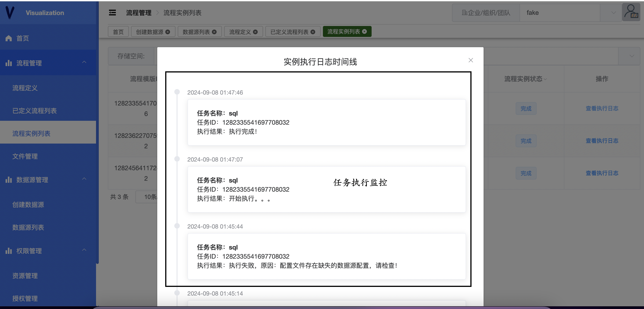This screenshot has height=309, width=644.
Task: Click 完成 status tag in third row
Action: point(526,173)
